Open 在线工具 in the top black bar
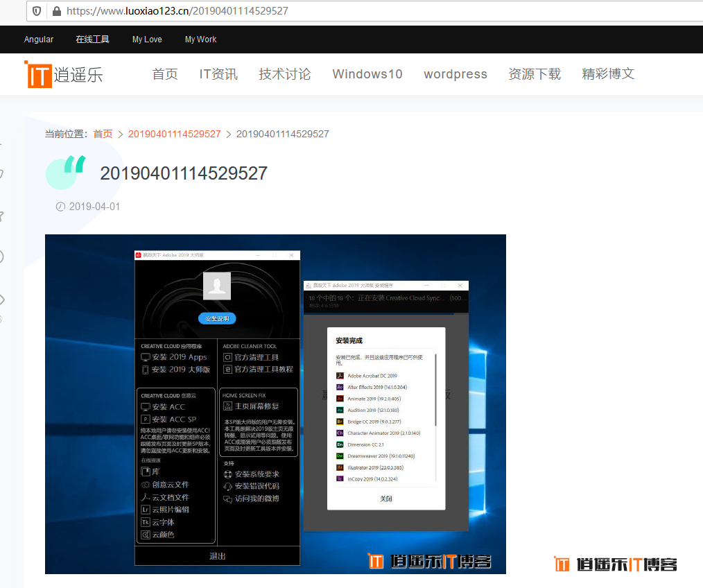703x588 pixels. pyautogui.click(x=92, y=40)
